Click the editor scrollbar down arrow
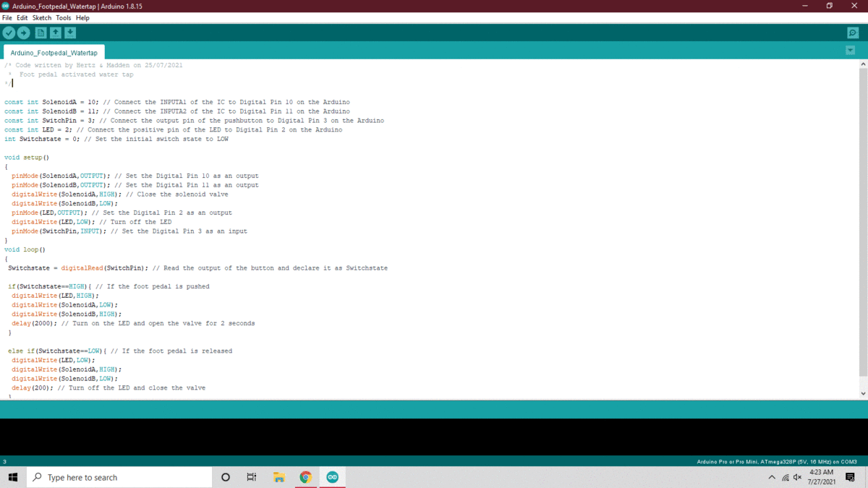Image resolution: width=868 pixels, height=488 pixels. pos(863,393)
